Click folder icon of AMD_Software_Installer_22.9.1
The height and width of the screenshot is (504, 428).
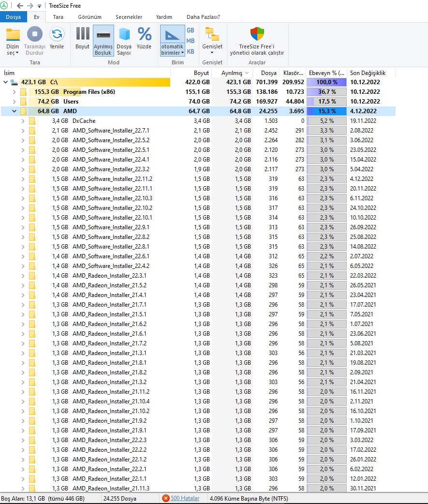(x=32, y=227)
